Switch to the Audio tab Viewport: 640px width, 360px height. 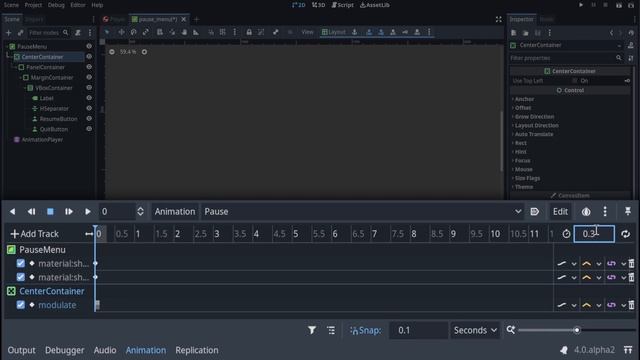coord(105,350)
